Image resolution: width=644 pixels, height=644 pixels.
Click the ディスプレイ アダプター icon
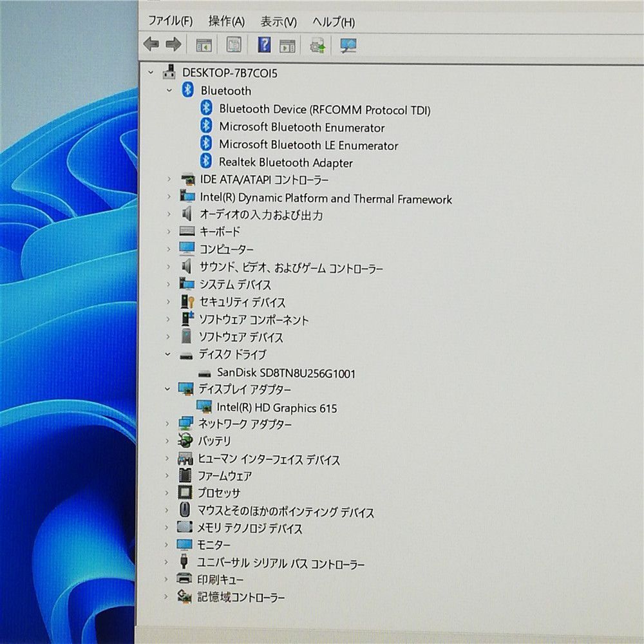186,388
